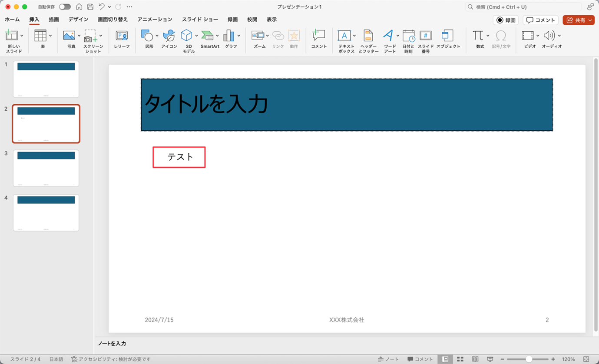
Task: Add a コメント from the ribbon
Action: tap(319, 36)
